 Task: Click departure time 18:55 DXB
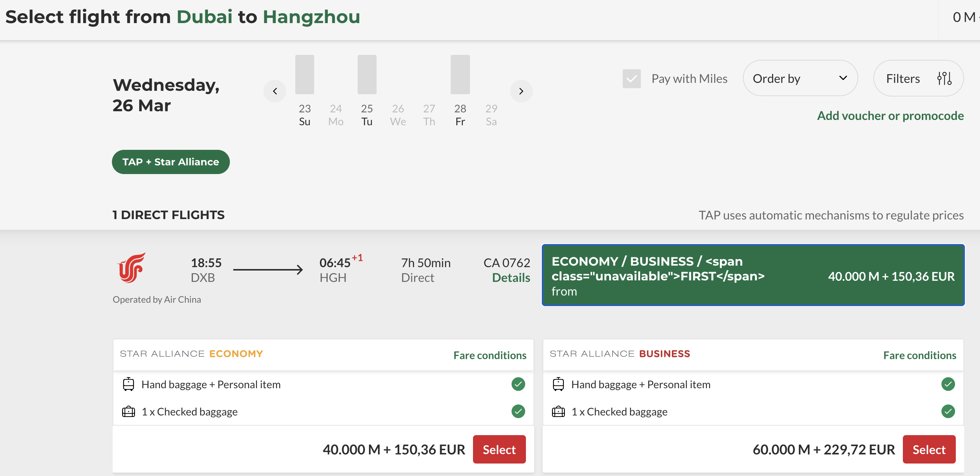pyautogui.click(x=206, y=270)
